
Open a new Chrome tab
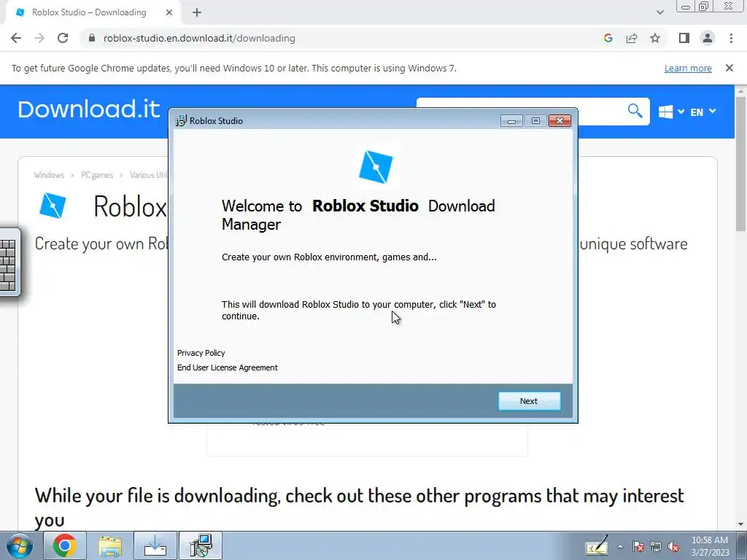197,12
